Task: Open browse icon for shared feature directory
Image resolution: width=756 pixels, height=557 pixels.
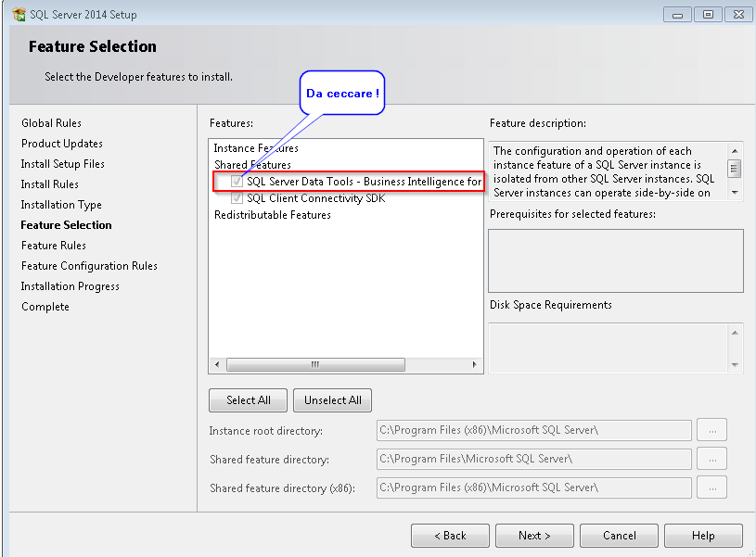Action: point(711,459)
